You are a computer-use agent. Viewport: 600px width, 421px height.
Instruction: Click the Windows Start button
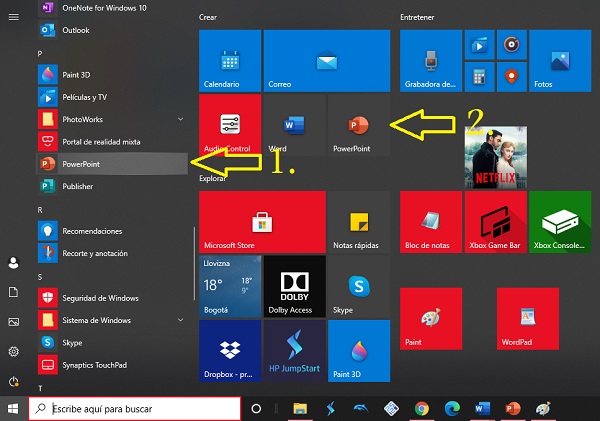[13, 409]
